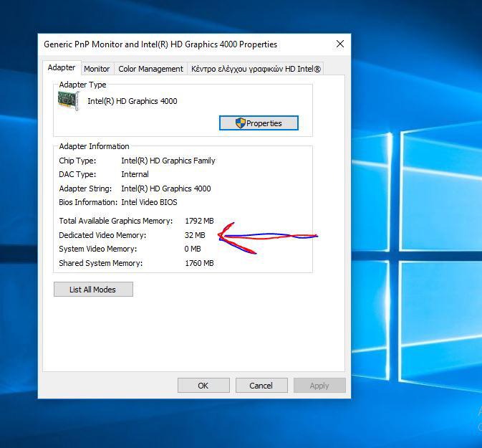This screenshot has width=482, height=448.
Task: Click the Shared System Memory label
Action: (x=101, y=263)
